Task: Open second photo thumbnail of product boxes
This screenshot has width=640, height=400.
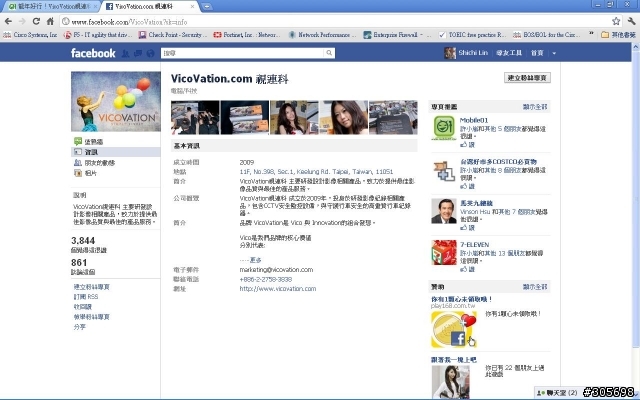Action: pyautogui.click(x=244, y=118)
